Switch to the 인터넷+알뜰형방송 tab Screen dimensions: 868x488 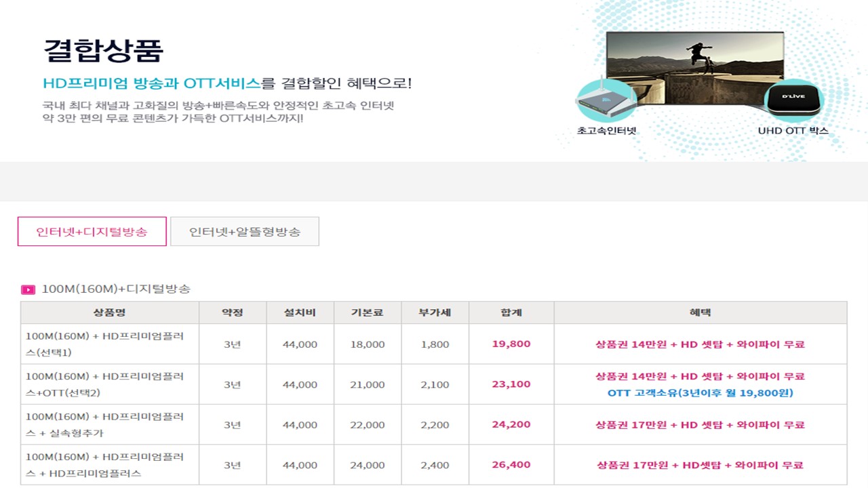click(245, 231)
